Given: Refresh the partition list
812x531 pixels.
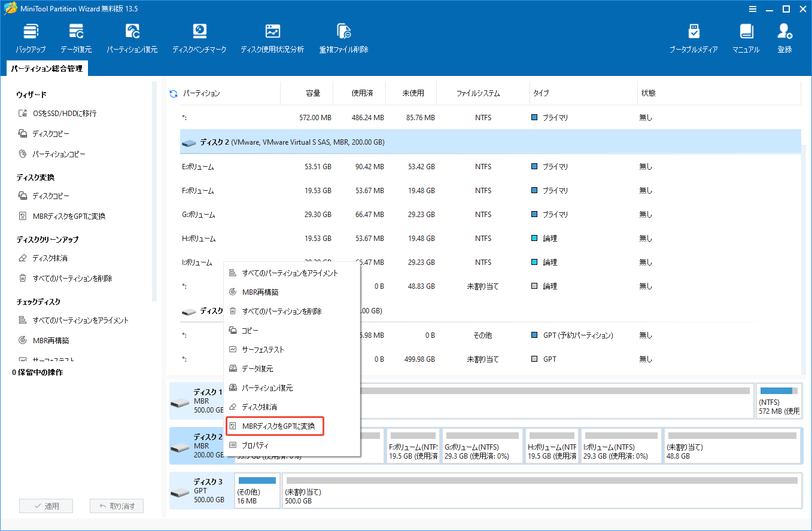Looking at the screenshot, I should click(174, 93).
